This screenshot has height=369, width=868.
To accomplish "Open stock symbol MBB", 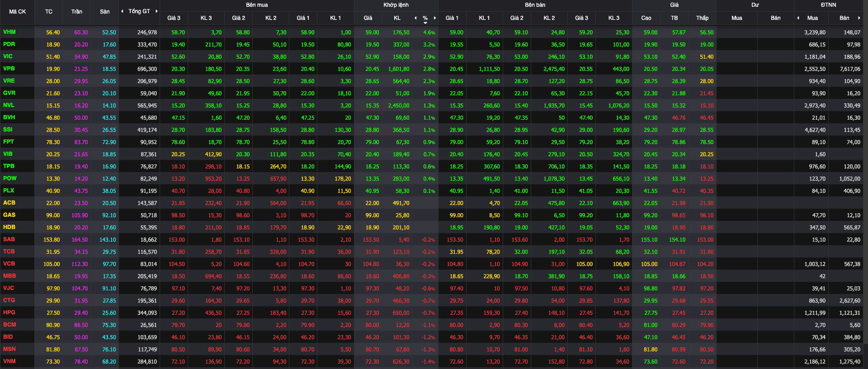I will [9, 276].
